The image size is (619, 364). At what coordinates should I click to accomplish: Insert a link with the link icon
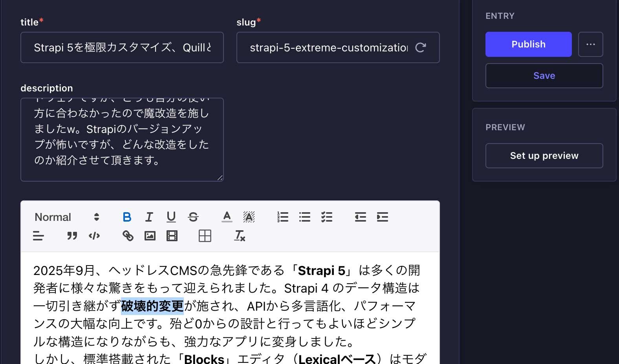128,236
